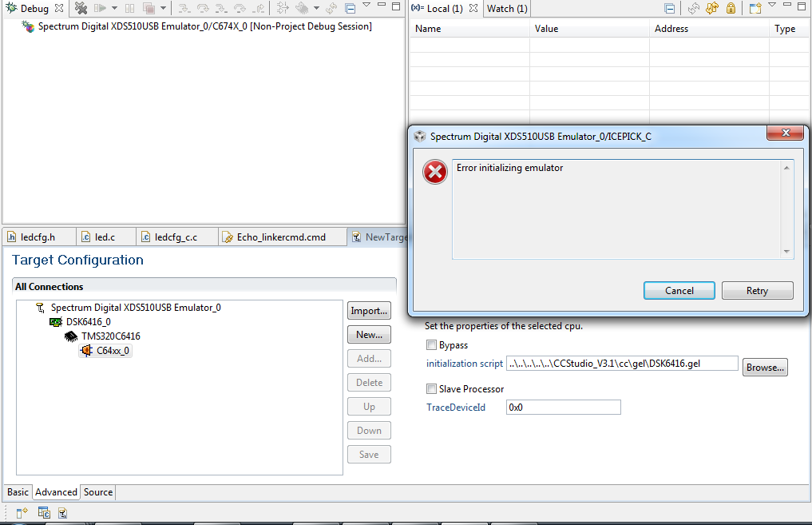Click the Resume (run) icon in Debug toolbar
This screenshot has height=525, width=812.
[100, 8]
